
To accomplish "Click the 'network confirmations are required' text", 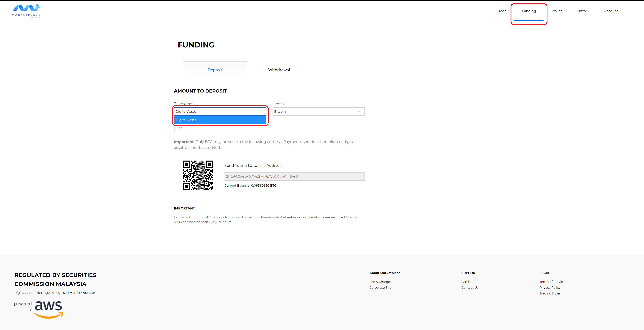I will 316,217.
